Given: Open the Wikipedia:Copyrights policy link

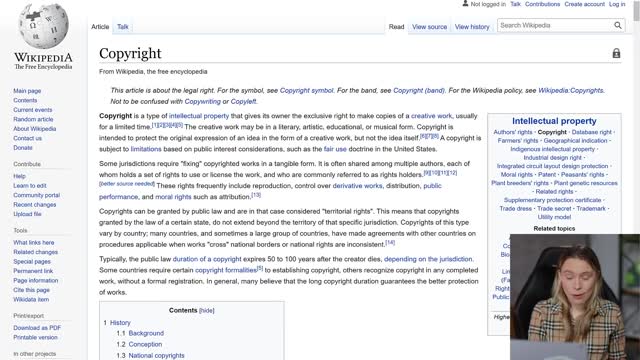Looking at the screenshot, I should click(x=571, y=90).
